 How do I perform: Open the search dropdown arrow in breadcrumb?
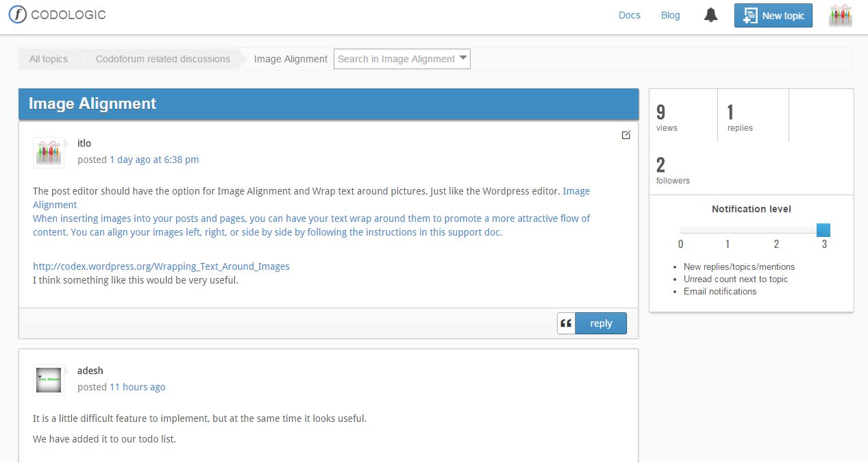[463, 58]
